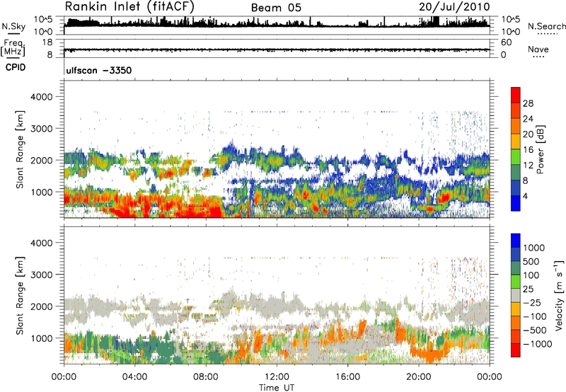Click the "Freq. [MHz]" axis label
566x392 pixels.
[x=13, y=48]
